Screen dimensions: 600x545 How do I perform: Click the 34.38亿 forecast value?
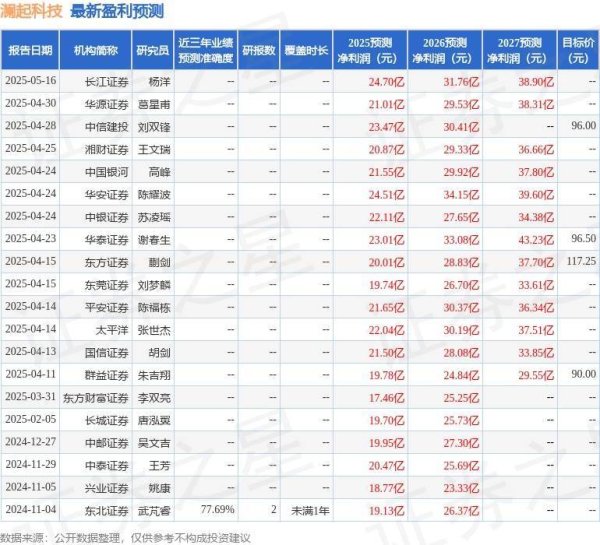coord(536,217)
